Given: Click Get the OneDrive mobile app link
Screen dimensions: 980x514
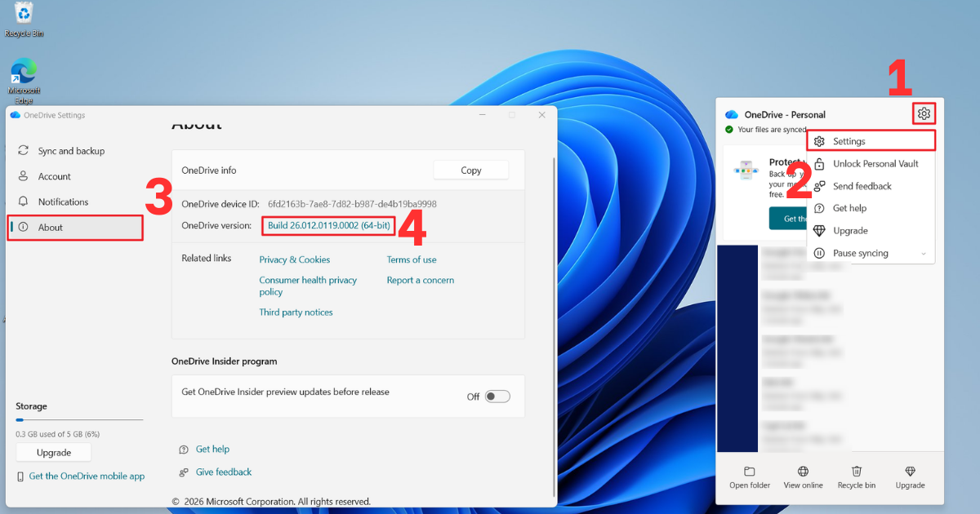Looking at the screenshot, I should (x=87, y=476).
